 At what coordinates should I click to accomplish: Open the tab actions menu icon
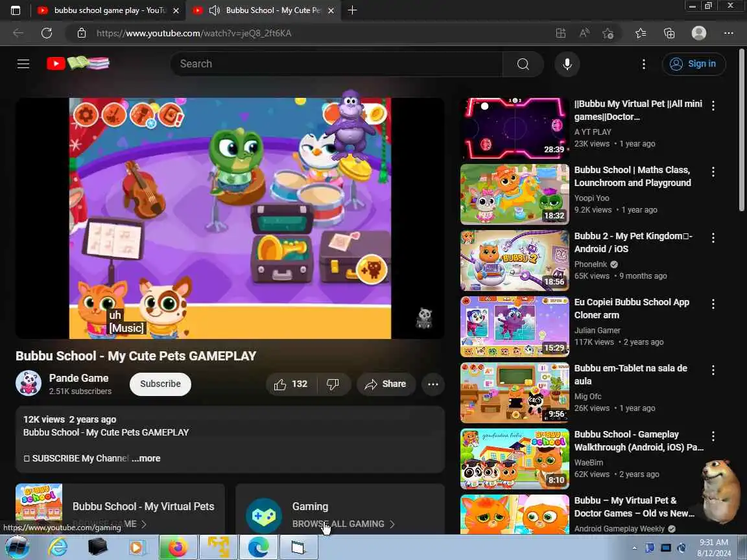click(x=16, y=10)
